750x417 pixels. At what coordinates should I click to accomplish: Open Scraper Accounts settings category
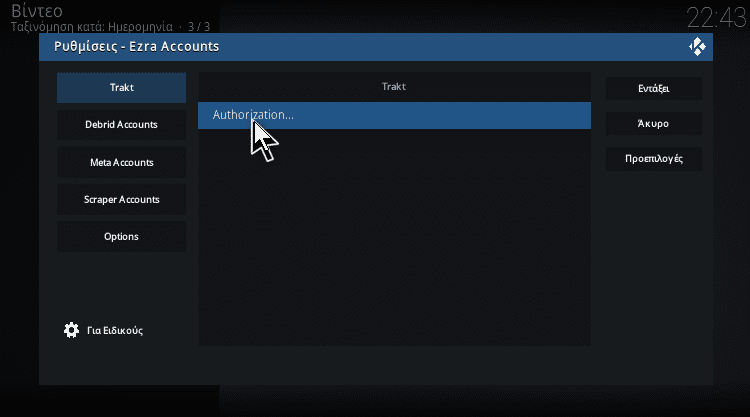(x=121, y=199)
